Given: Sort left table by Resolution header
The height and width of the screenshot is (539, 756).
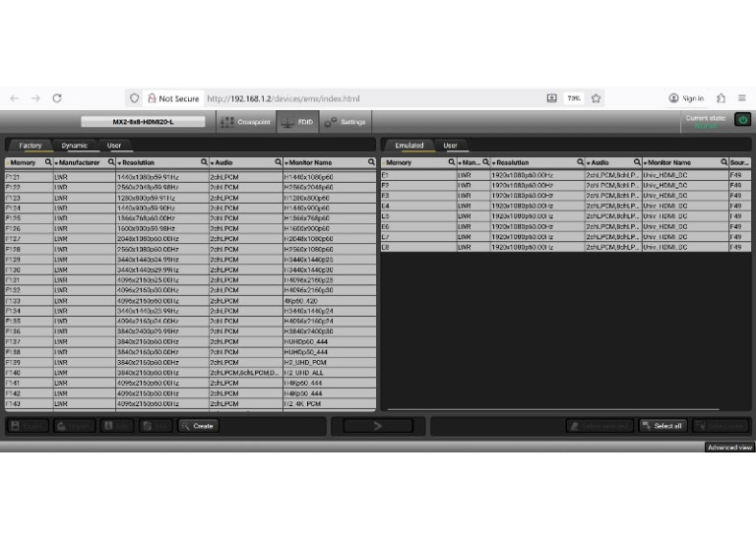Looking at the screenshot, I should [x=139, y=163].
